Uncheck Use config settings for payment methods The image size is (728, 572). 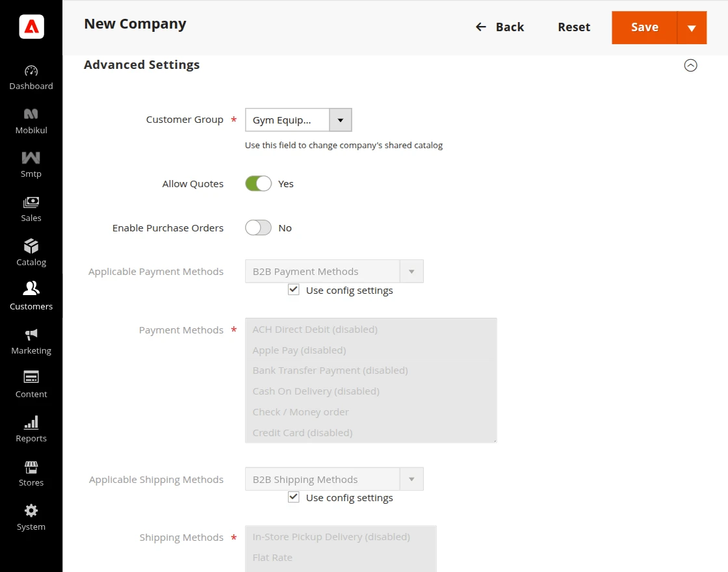tap(293, 290)
